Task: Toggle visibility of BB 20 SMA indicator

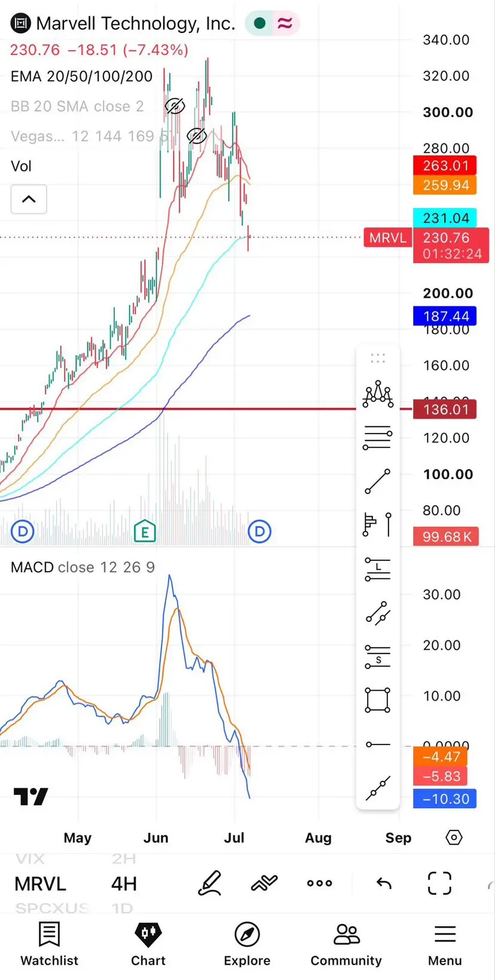Action: pyautogui.click(x=175, y=106)
